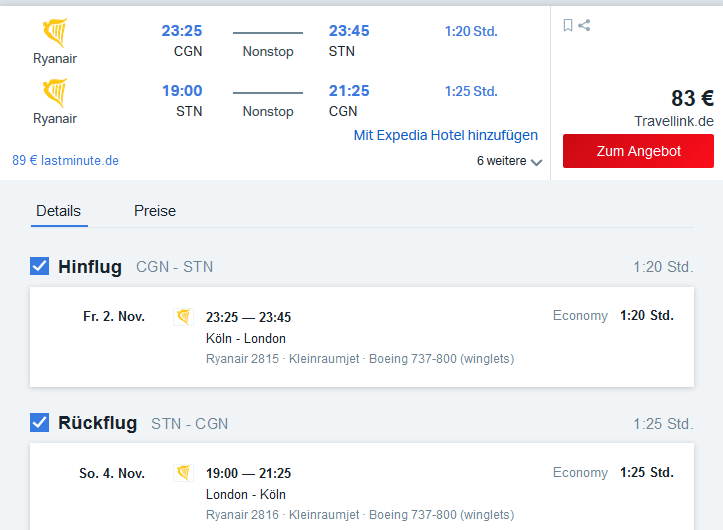Click the Travellink.de provider label
The height and width of the screenshot is (530, 723).
click(674, 121)
